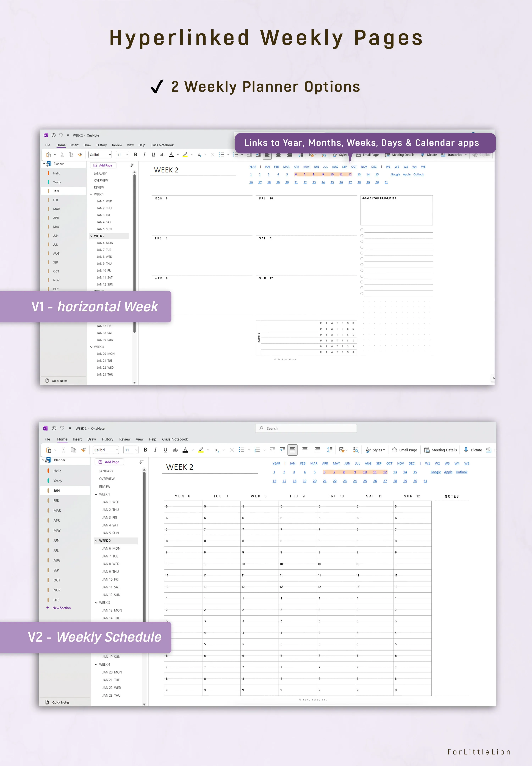Toggle Italic in upper window ribbon

[x=144, y=154]
